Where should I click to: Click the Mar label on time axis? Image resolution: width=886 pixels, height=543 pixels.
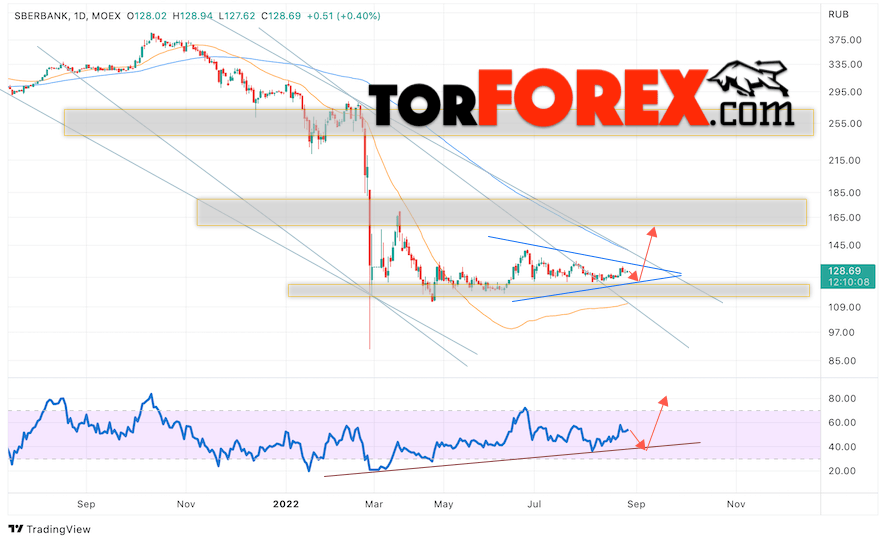click(x=373, y=504)
